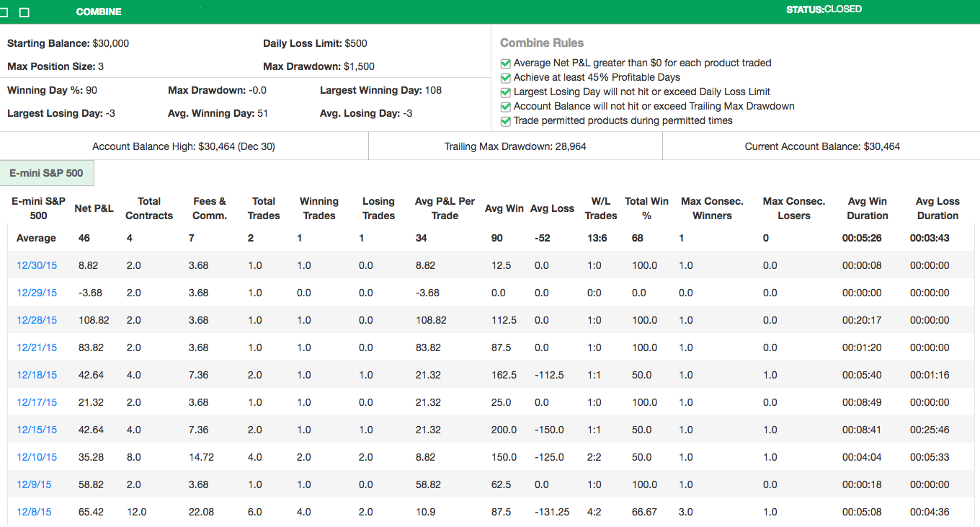Open the 12/10/15 trading day link
Viewport: 980px width, 527px height.
(37, 457)
